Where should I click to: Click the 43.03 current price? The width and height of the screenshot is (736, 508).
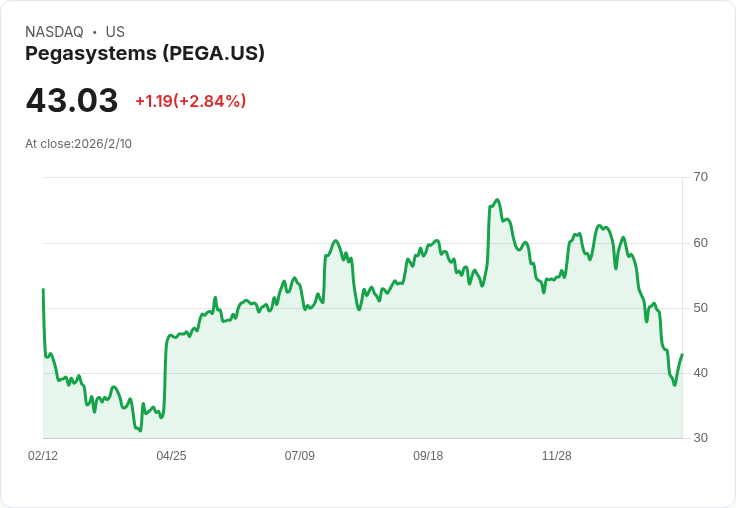72,100
